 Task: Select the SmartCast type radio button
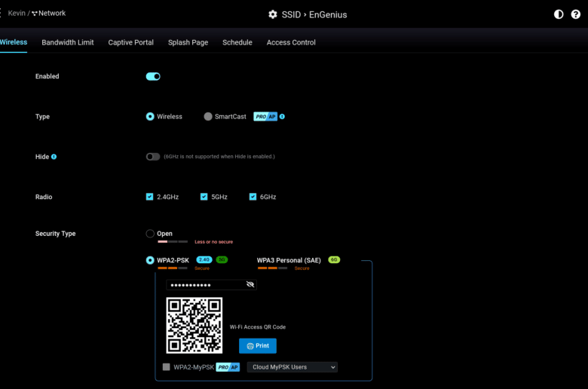208,117
